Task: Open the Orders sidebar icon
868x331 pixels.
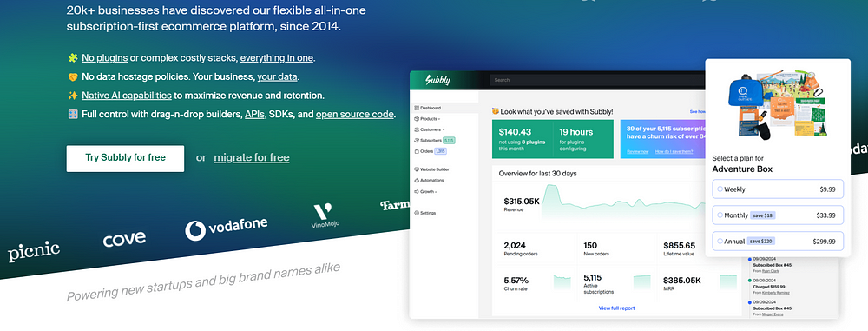Action: point(417,151)
